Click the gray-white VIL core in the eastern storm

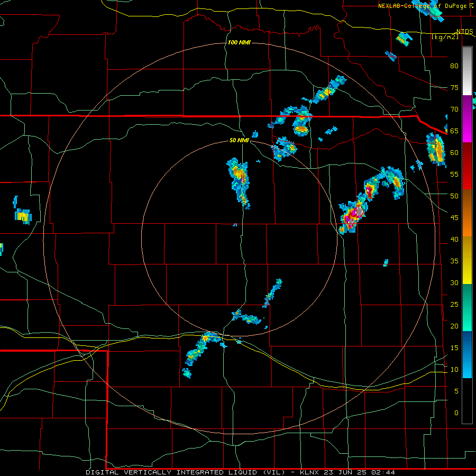click(360, 211)
